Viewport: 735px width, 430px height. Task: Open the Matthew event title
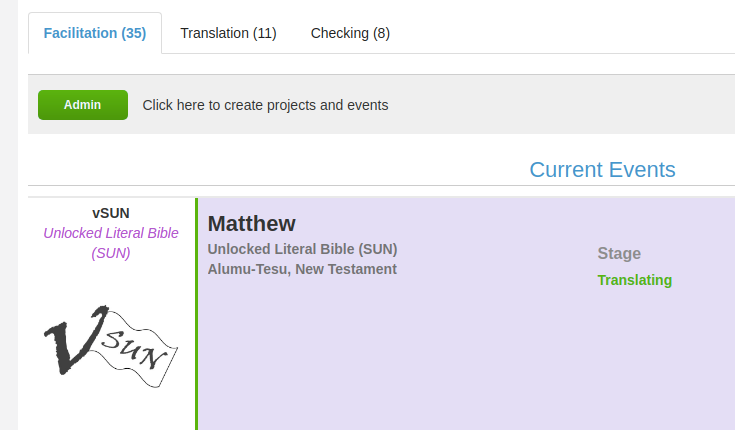coord(252,224)
